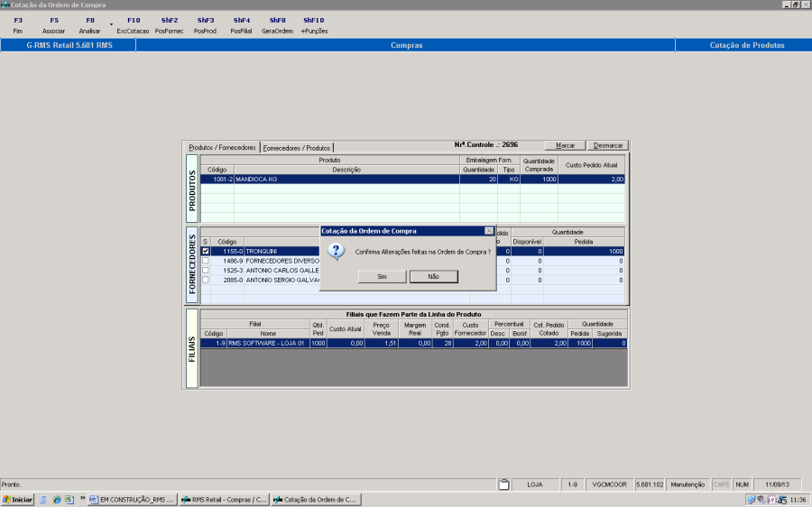Click the question mark icon in dialog

pos(336,252)
